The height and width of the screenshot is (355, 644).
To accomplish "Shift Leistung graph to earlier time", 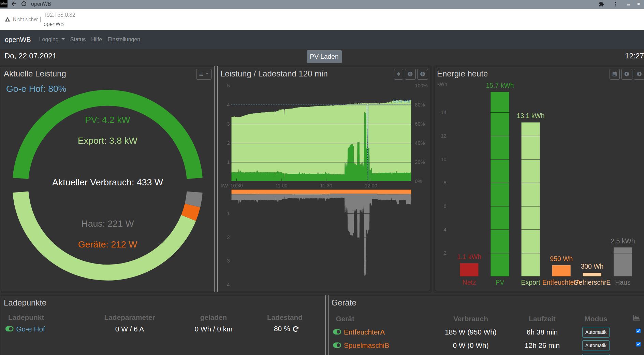I will [410, 74].
